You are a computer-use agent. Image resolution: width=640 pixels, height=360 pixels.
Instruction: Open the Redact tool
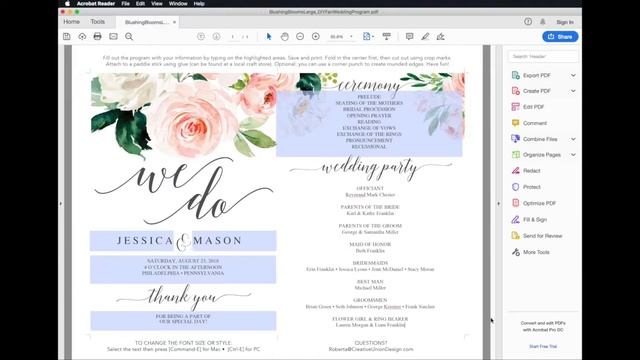(x=531, y=171)
